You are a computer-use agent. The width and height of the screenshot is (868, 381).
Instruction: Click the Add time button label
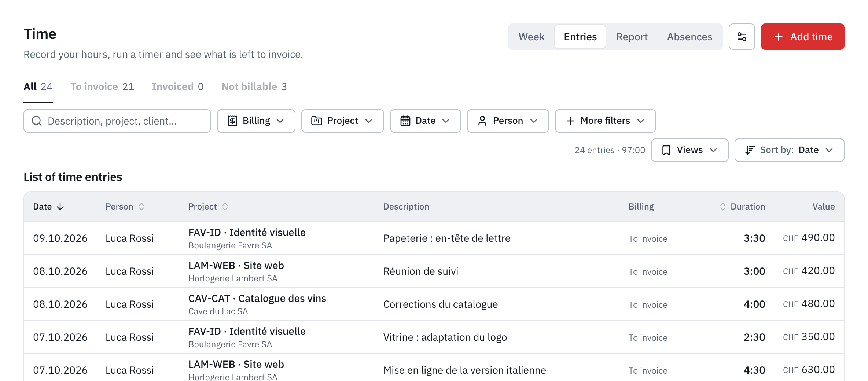coord(811,37)
